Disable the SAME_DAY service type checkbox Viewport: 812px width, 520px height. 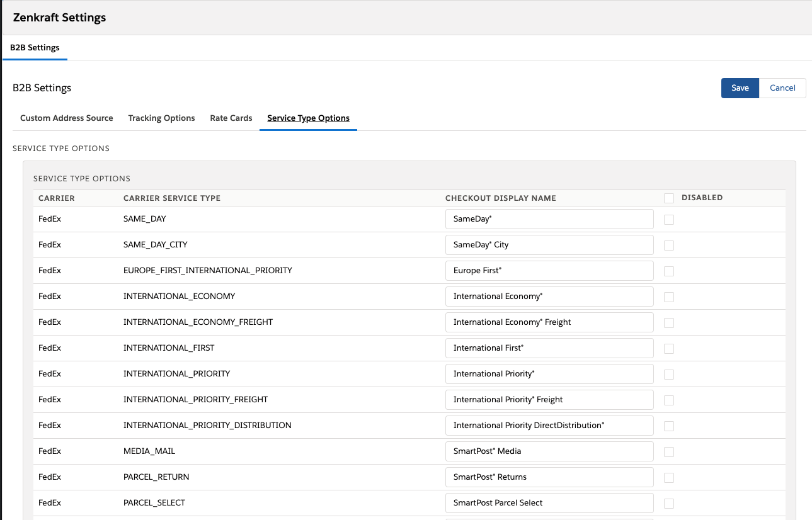669,219
